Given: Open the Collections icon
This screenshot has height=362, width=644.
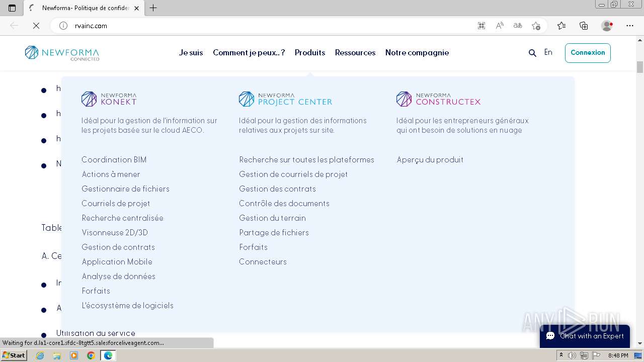Looking at the screenshot, I should [x=584, y=26].
